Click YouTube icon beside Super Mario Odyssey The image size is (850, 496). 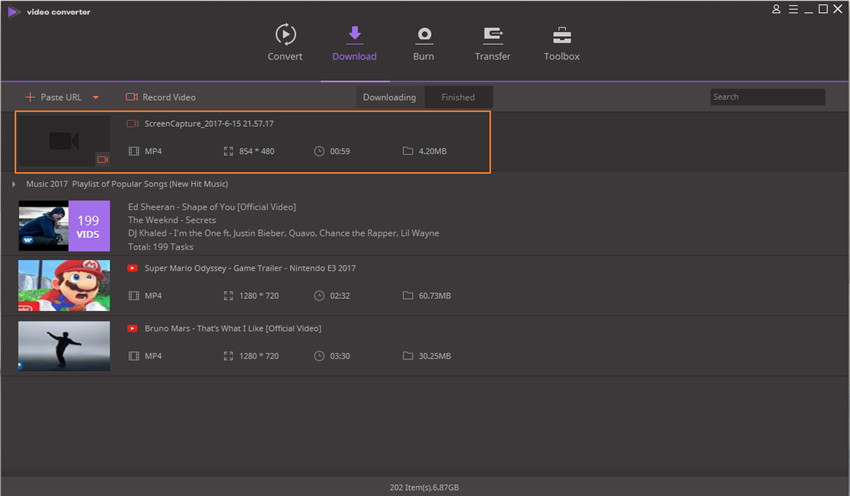[x=132, y=268]
